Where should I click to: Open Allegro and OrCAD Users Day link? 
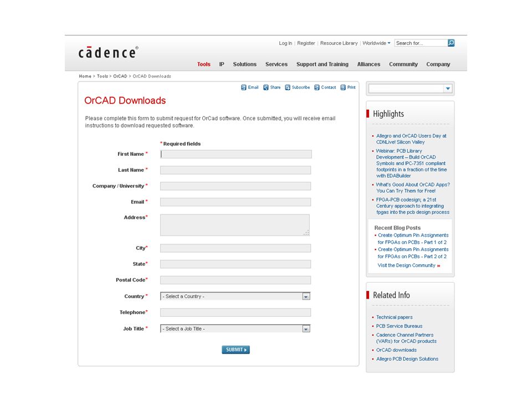tap(411, 139)
